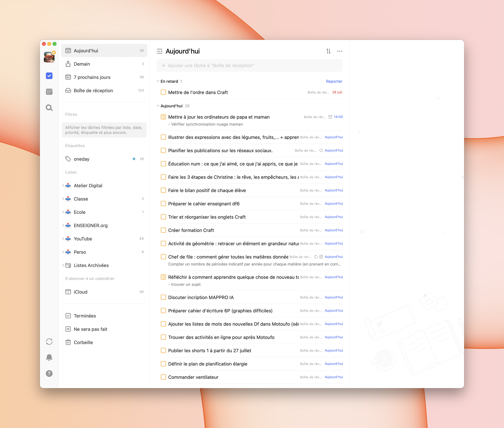Complete the Créer formation Craft task
Viewport: 504px width, 428px height.
click(x=163, y=230)
